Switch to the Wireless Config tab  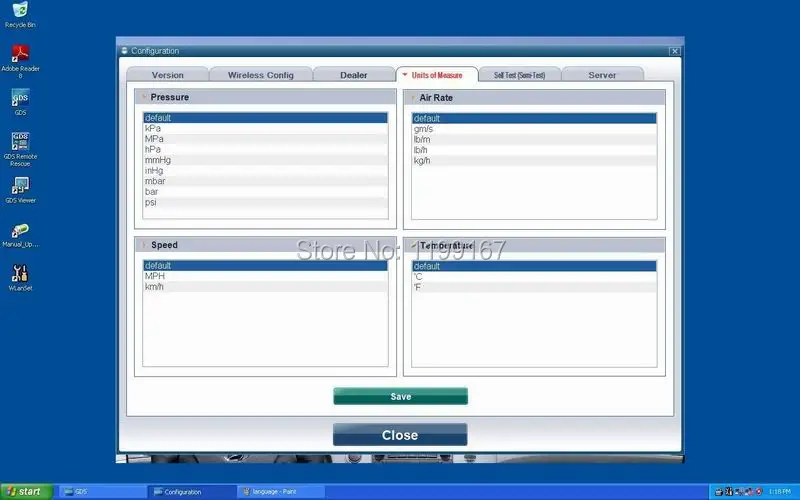click(261, 75)
